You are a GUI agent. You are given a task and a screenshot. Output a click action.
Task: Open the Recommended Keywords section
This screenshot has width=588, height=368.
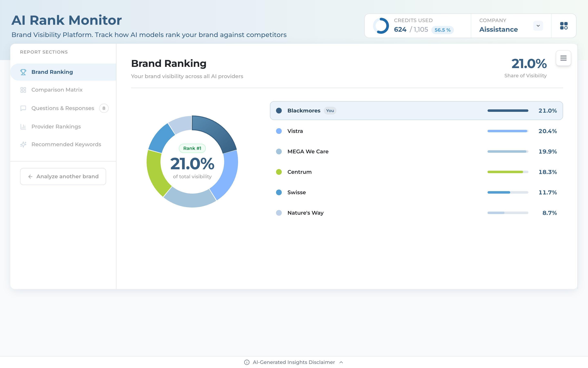click(63, 145)
